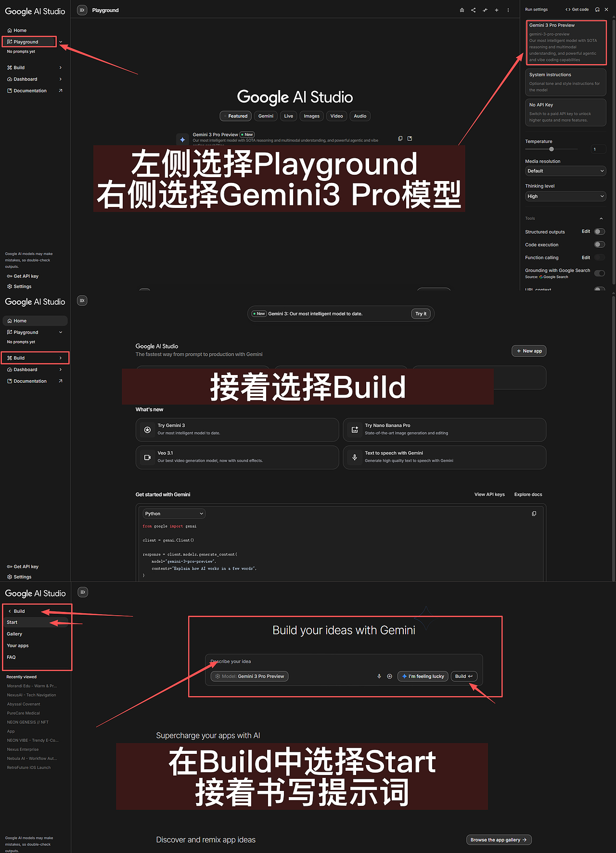
Task: Open the Explore docs link
Action: coord(528,494)
